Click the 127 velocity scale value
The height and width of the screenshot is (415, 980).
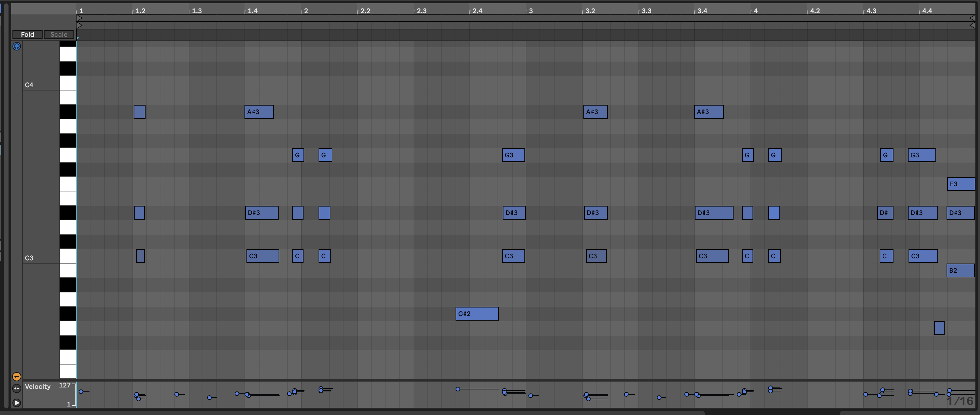[x=65, y=385]
